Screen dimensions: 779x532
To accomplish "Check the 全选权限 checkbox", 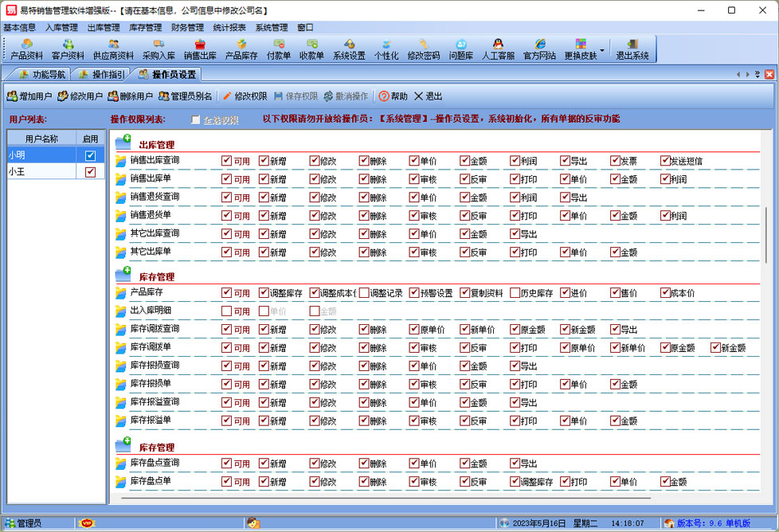I will pos(196,120).
